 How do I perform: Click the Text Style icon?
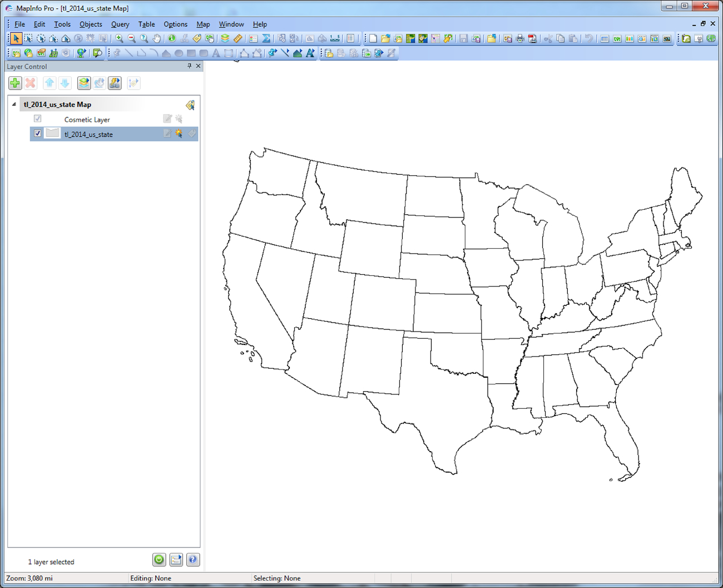[x=310, y=53]
